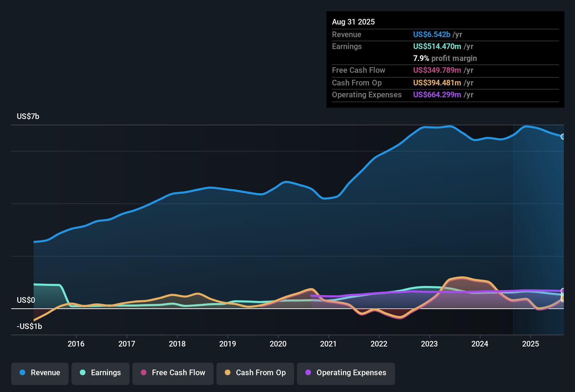Toggle the Revenue series visibility

[40, 373]
